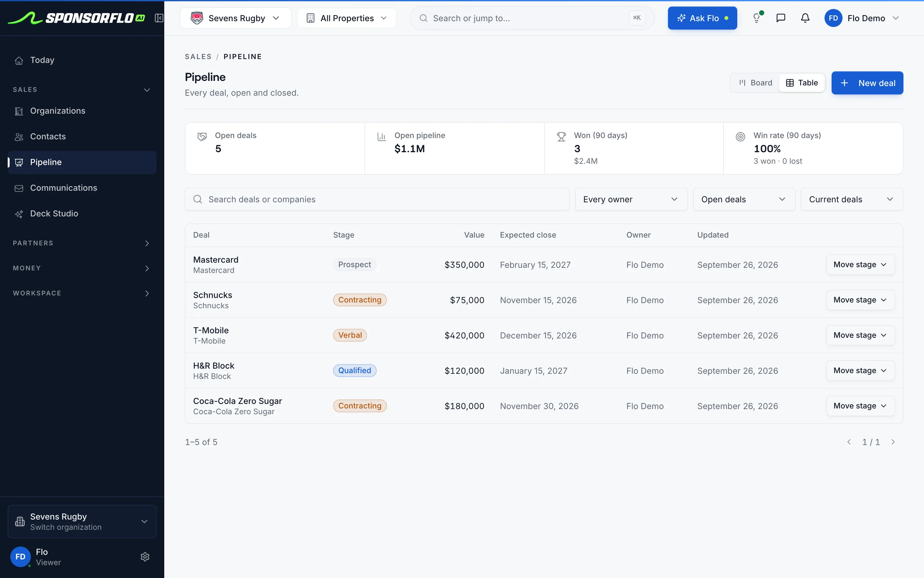The width and height of the screenshot is (924, 578).
Task: Collapse the Sales section
Action: pyautogui.click(x=82, y=90)
